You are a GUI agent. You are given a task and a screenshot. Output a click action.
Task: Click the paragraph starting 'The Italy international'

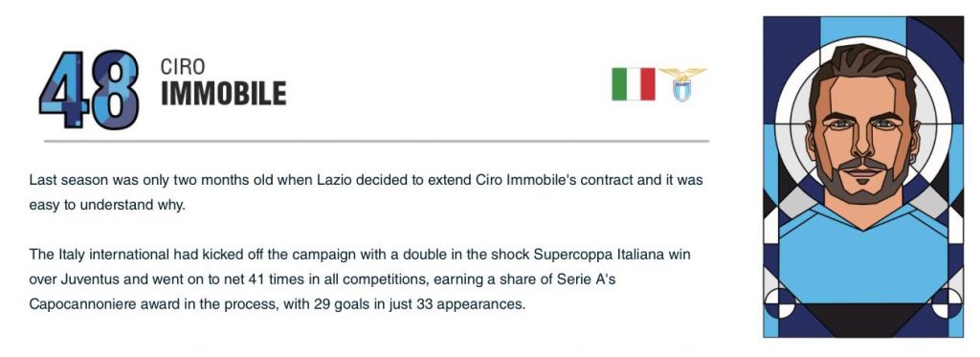point(360,279)
